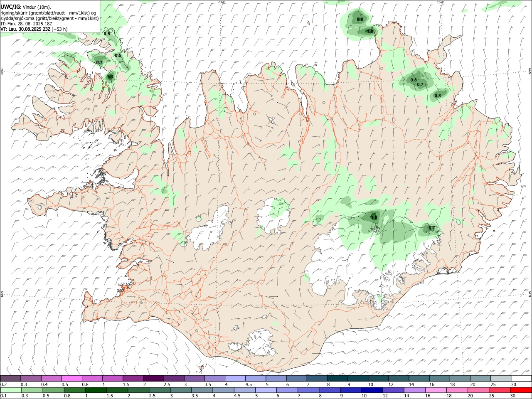Screen dimensions: 532x399
Task: Click the dusky mauve swatch above snow '0.2'
Action: pyautogui.click(x=11, y=378)
